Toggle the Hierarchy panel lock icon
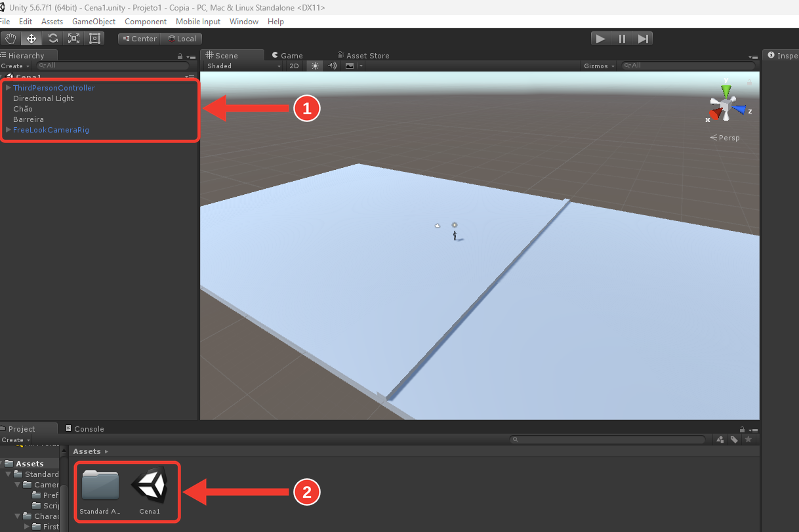 [179, 57]
